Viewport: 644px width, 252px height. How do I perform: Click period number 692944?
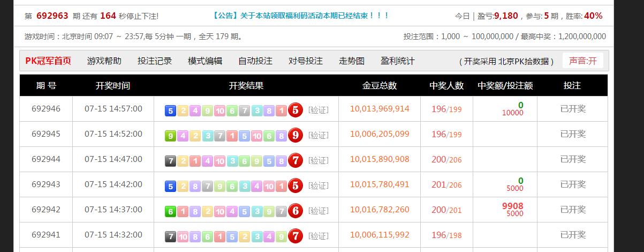pos(46,159)
